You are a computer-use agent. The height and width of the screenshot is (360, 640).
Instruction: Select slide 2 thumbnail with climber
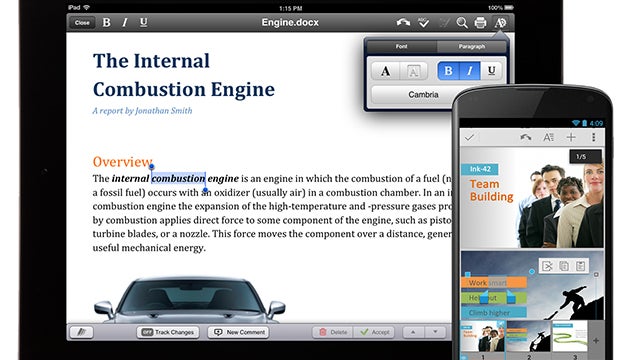click(x=529, y=337)
